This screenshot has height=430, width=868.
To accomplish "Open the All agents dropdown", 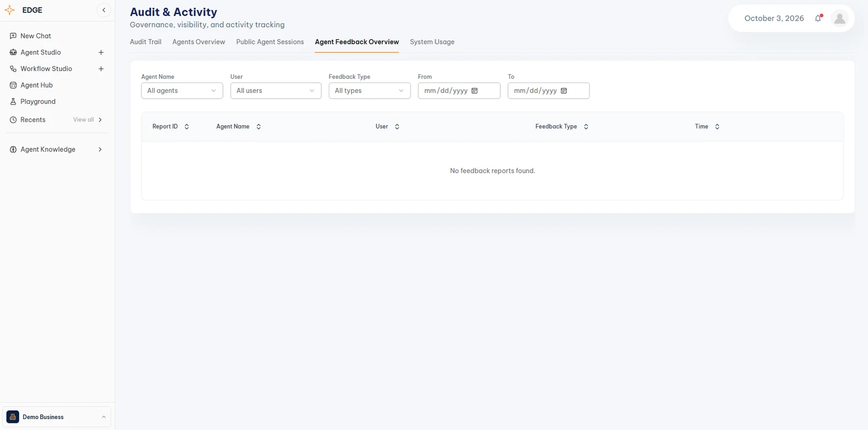I will 182,91.
